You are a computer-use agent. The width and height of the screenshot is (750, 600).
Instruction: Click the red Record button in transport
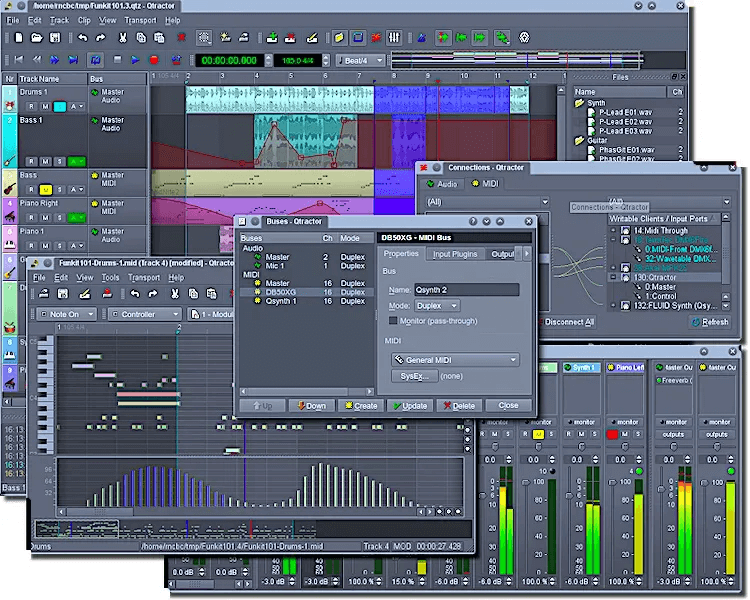coord(154,60)
